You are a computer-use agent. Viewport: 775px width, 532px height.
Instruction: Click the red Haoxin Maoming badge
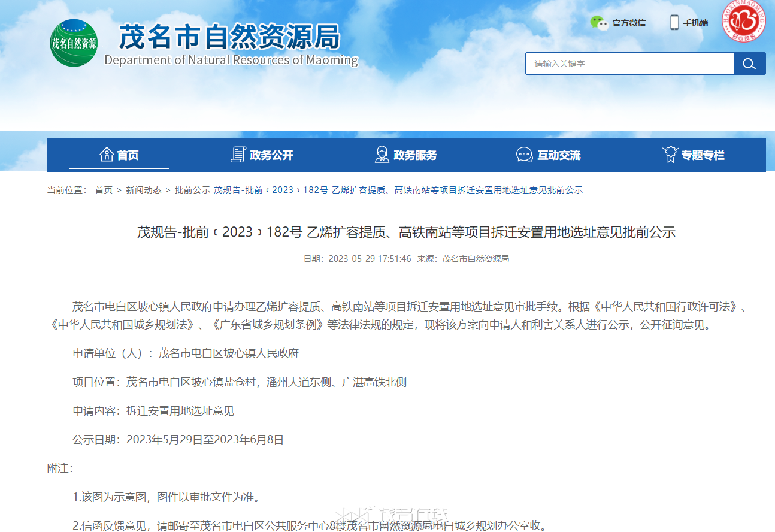[743, 20]
